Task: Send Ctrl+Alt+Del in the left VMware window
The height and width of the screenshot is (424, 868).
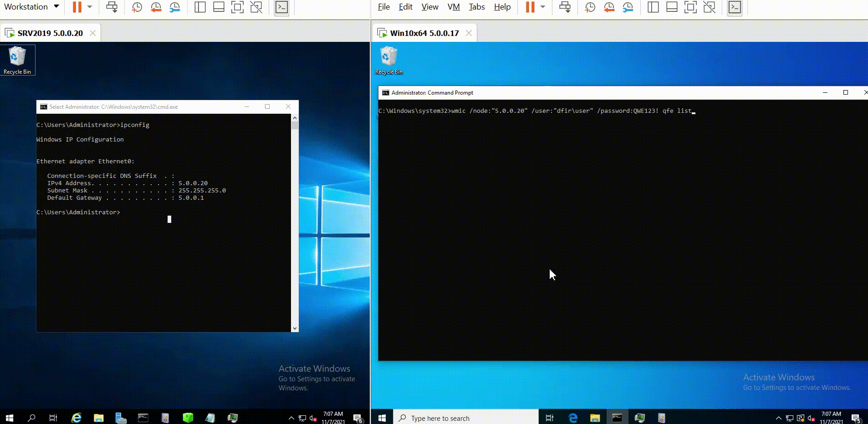Action: tap(112, 7)
